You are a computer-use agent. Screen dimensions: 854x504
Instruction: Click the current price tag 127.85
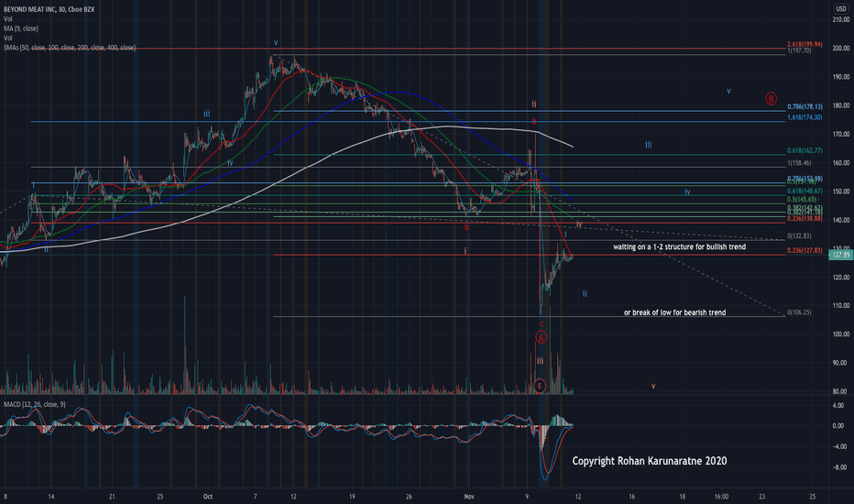[x=840, y=255]
